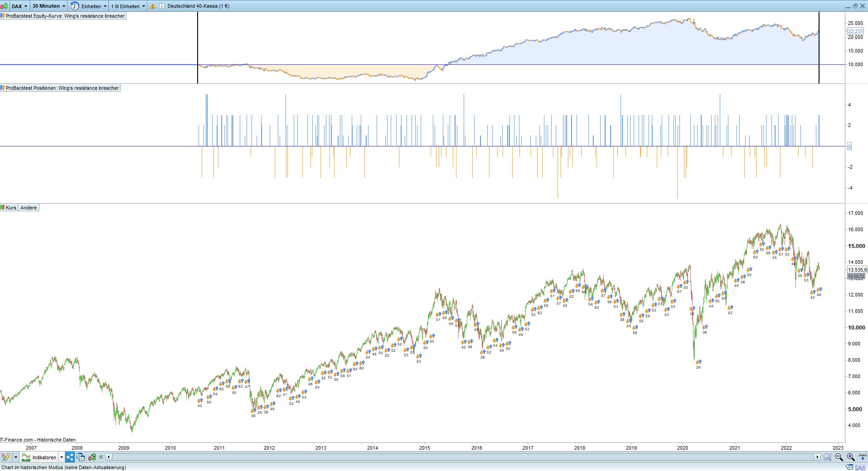Click the 25.000 equity axis label

[856, 23]
